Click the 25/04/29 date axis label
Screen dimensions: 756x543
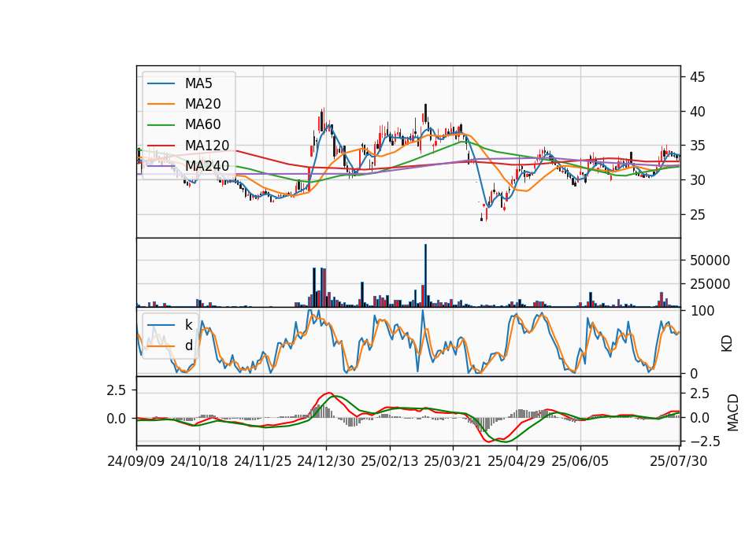[517, 461]
